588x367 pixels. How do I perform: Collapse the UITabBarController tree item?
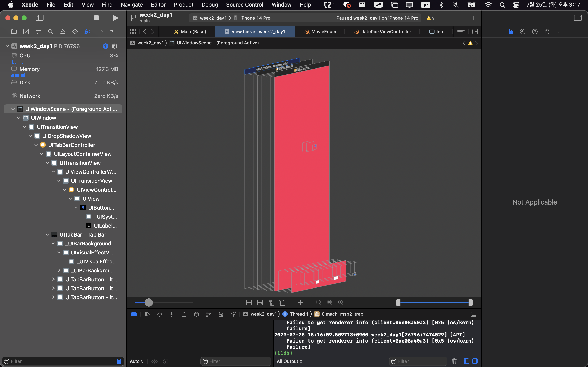(36, 145)
